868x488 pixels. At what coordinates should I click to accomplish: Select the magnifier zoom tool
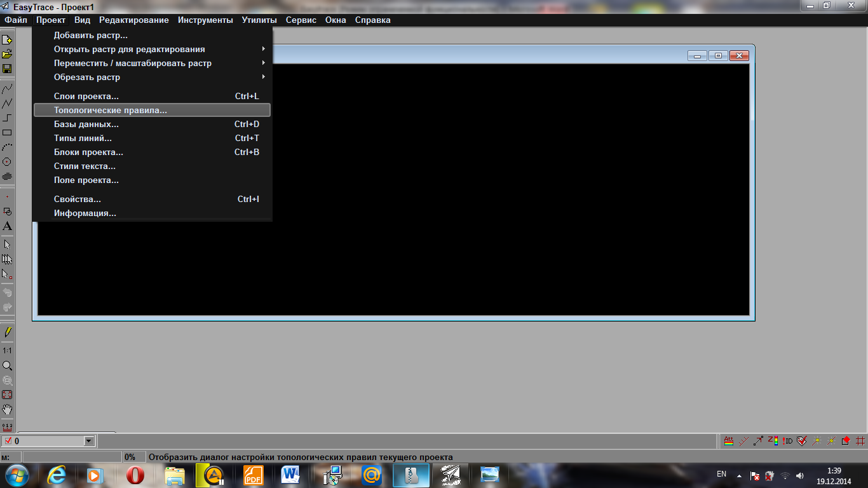7,366
